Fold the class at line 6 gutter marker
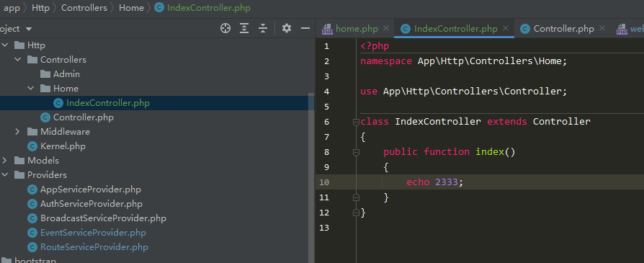Viewport: 644px width, 263px height. coord(356,122)
